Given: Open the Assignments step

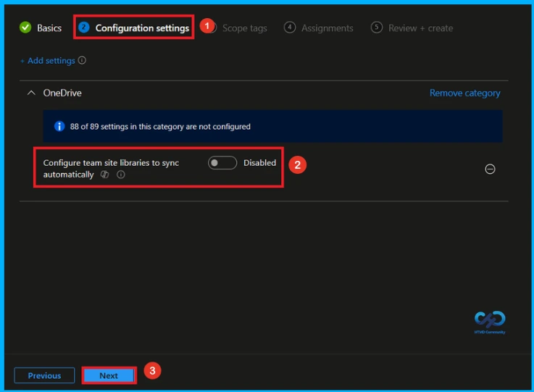Looking at the screenshot, I should tap(318, 28).
